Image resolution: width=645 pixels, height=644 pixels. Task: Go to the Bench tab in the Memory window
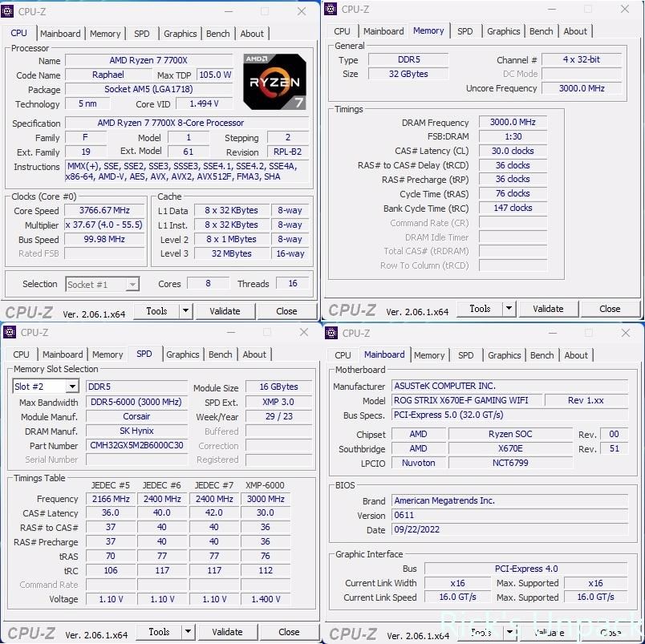542,31
